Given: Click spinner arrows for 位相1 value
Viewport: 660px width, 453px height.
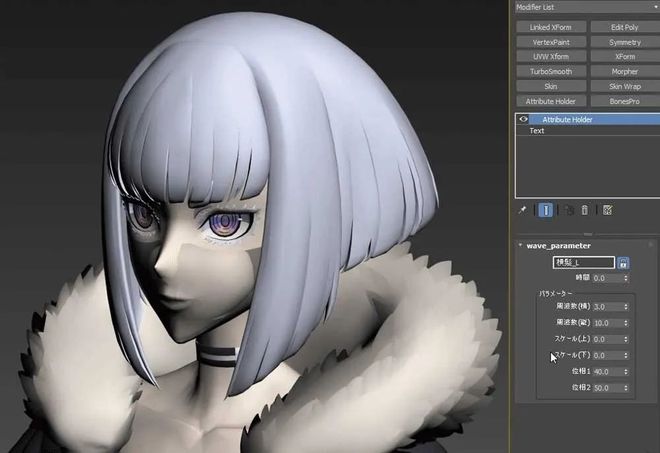Looking at the screenshot, I should pos(626,371).
